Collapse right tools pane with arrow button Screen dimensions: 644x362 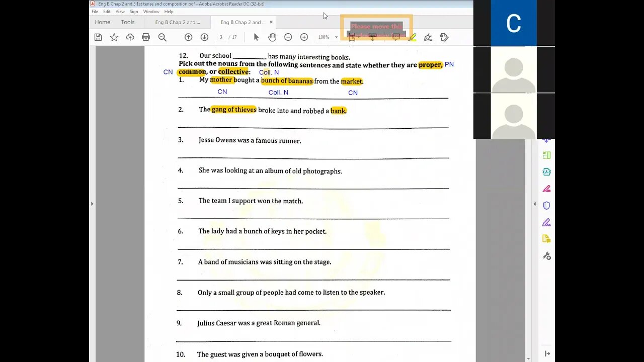(x=547, y=354)
